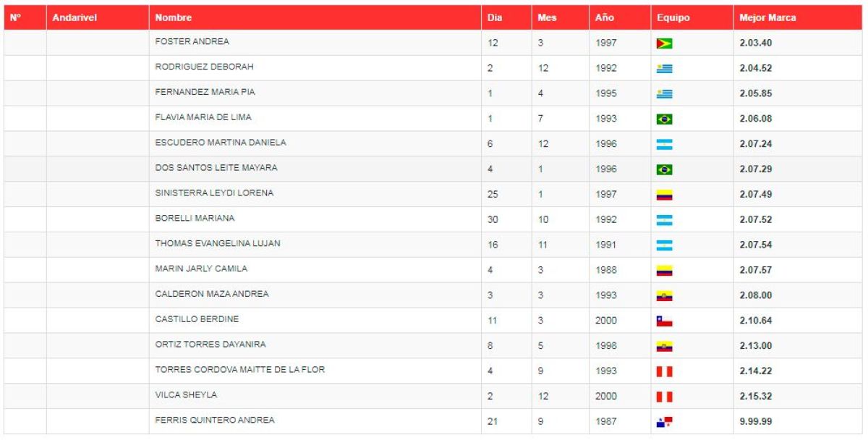Click the Equipo column header

(673, 17)
